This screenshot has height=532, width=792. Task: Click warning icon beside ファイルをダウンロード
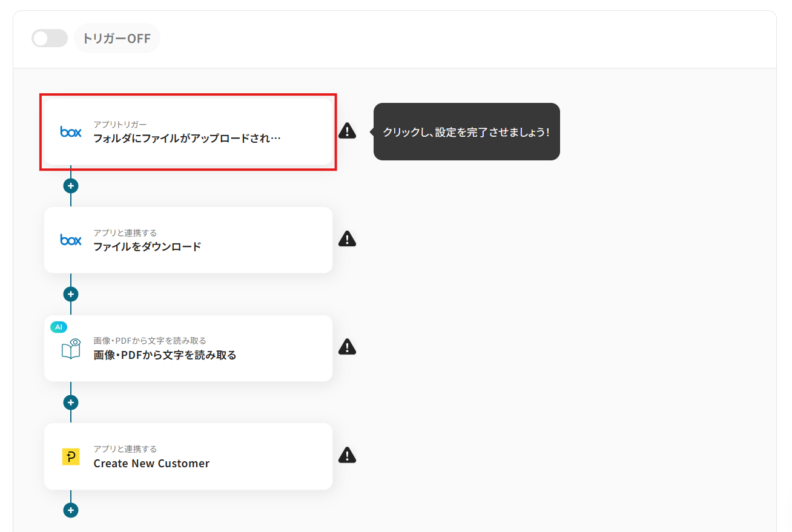[347, 238]
